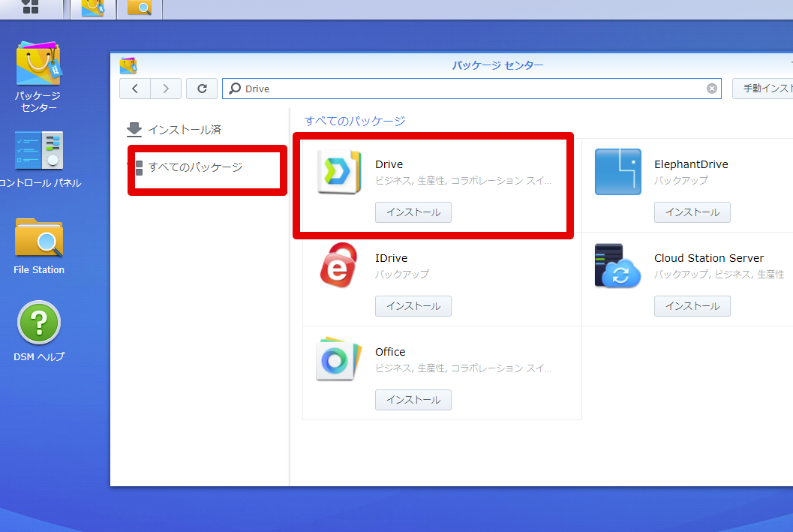Install the Office package
793x532 pixels.
pos(413,399)
